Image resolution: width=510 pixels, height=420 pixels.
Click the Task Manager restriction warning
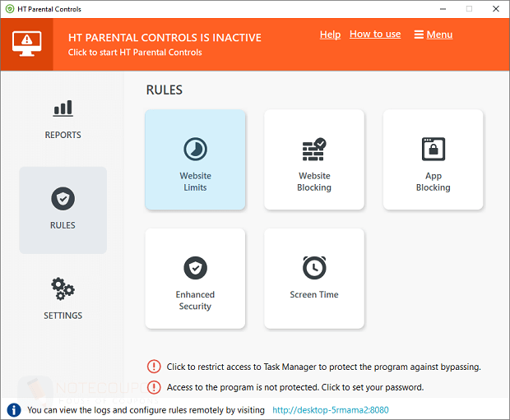coord(323,367)
